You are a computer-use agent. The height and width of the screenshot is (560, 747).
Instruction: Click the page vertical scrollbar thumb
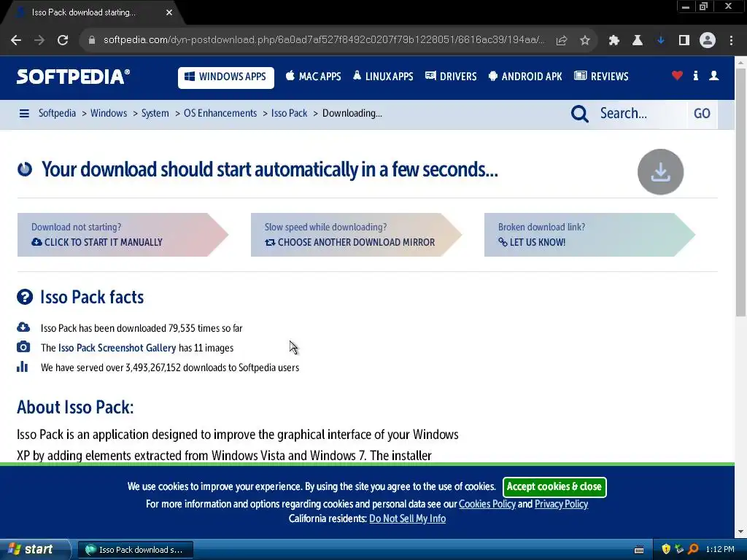click(x=740, y=192)
